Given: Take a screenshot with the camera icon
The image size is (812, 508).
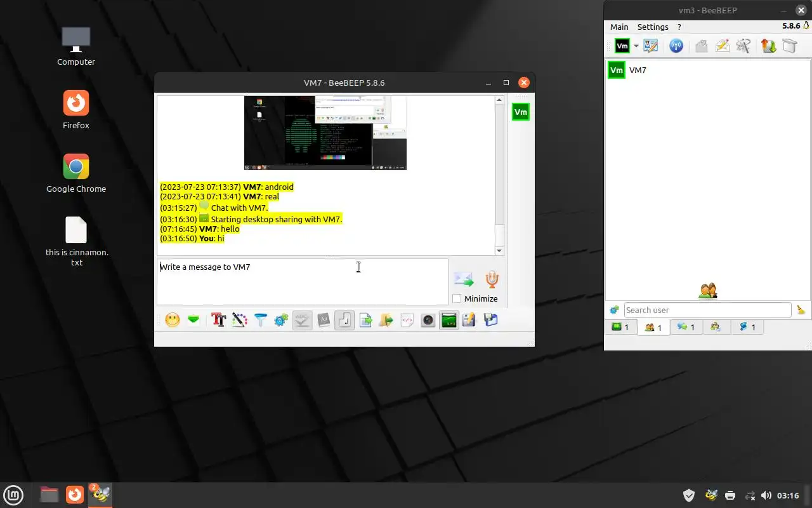Looking at the screenshot, I should coord(428,320).
